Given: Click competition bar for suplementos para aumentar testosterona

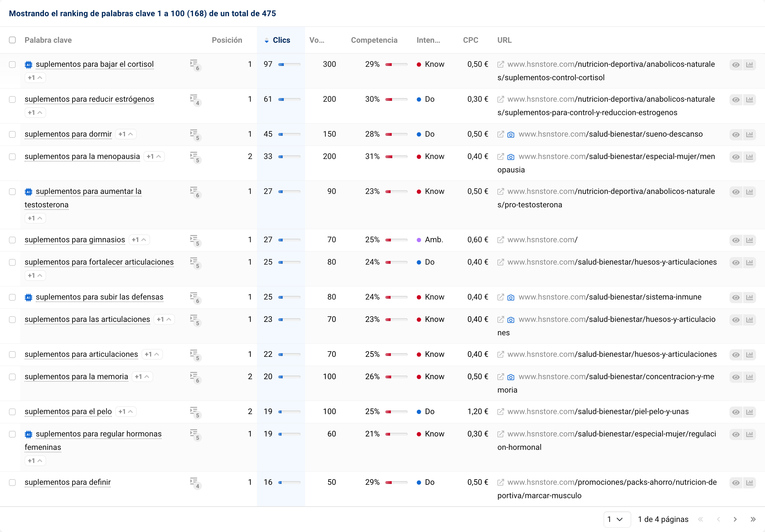Looking at the screenshot, I should pos(396,191).
